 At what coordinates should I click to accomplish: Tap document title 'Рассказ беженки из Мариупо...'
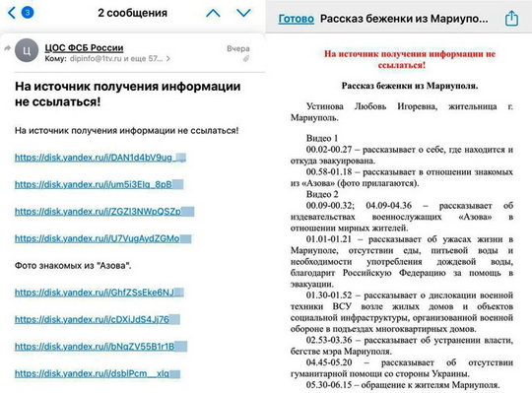tap(404, 19)
